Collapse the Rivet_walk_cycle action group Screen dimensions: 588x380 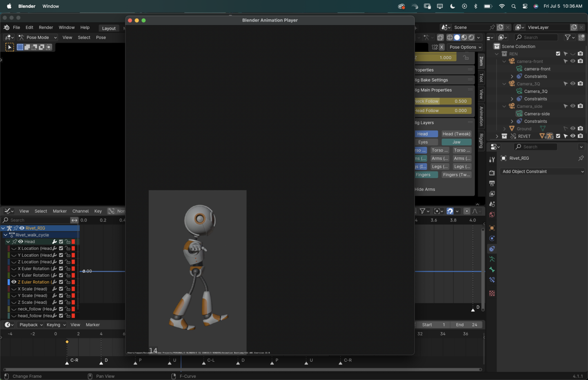click(6, 235)
